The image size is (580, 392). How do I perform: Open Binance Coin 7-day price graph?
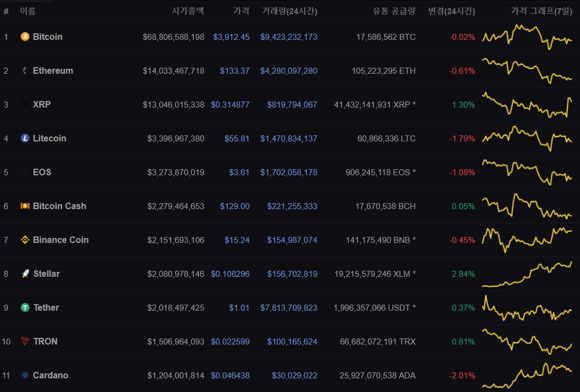[x=526, y=240]
